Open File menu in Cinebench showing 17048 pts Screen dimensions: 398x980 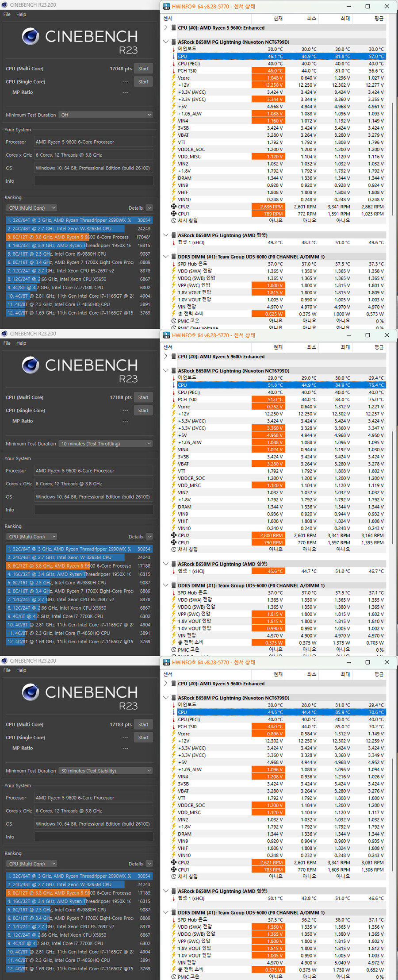[x=7, y=15]
